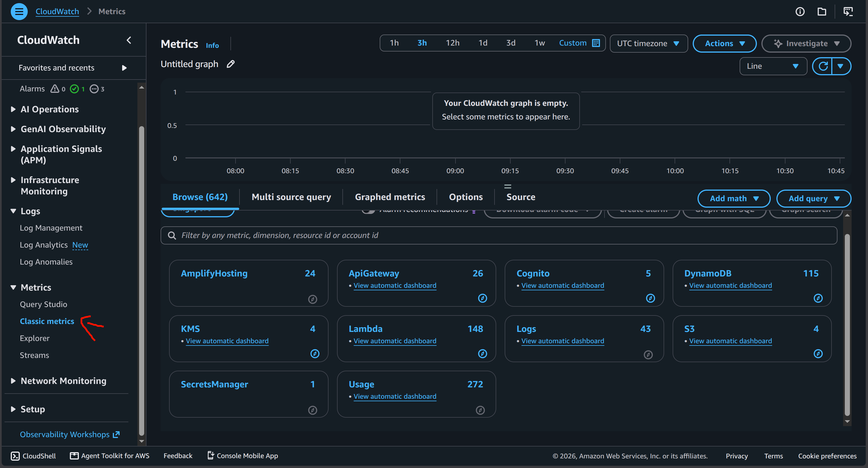This screenshot has height=468, width=868.
Task: Click the compass icon on Cognito card
Action: tap(650, 298)
